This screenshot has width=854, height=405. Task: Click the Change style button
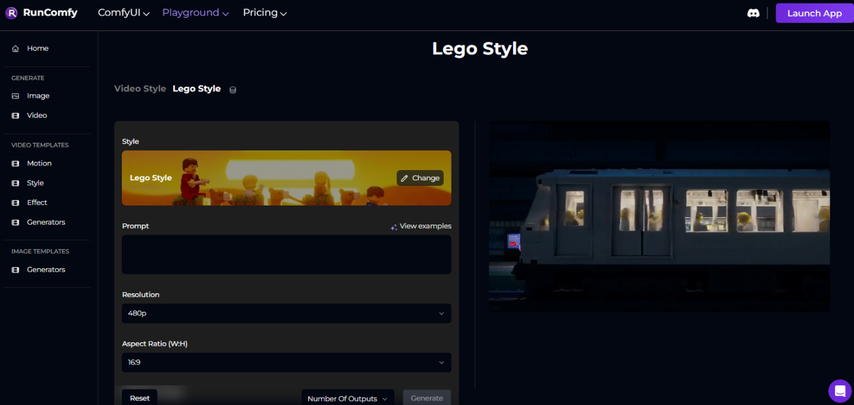[x=420, y=178]
